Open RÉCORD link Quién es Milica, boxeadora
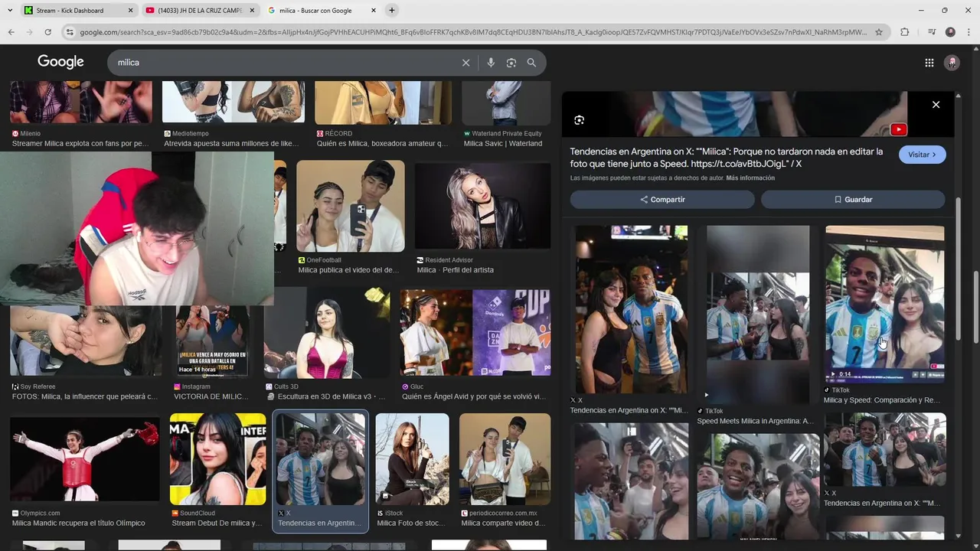This screenshot has width=980, height=551. 382,143
